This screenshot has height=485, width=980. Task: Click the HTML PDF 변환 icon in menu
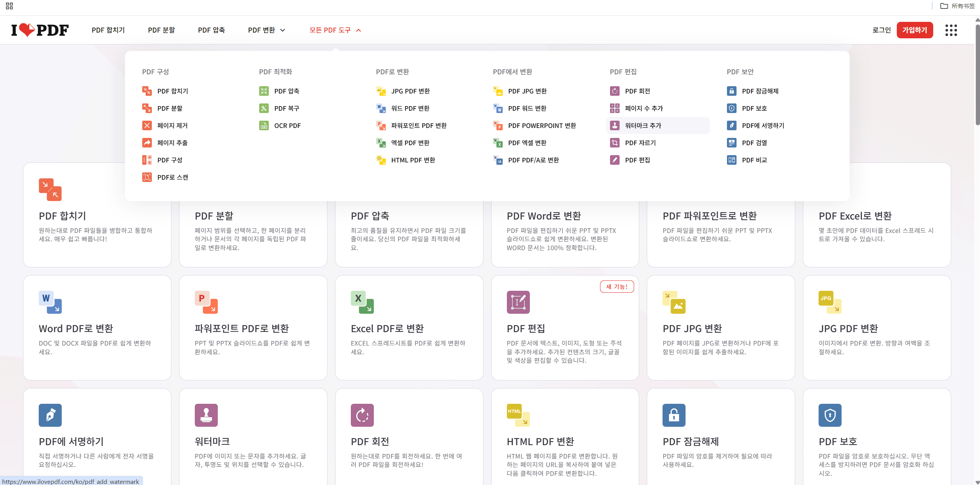(381, 160)
